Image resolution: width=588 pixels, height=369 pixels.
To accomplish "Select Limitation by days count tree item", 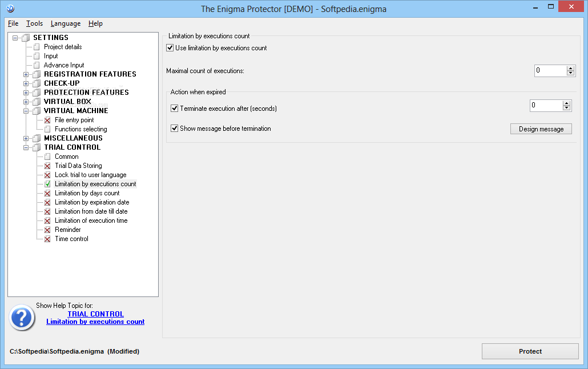I will pos(87,193).
